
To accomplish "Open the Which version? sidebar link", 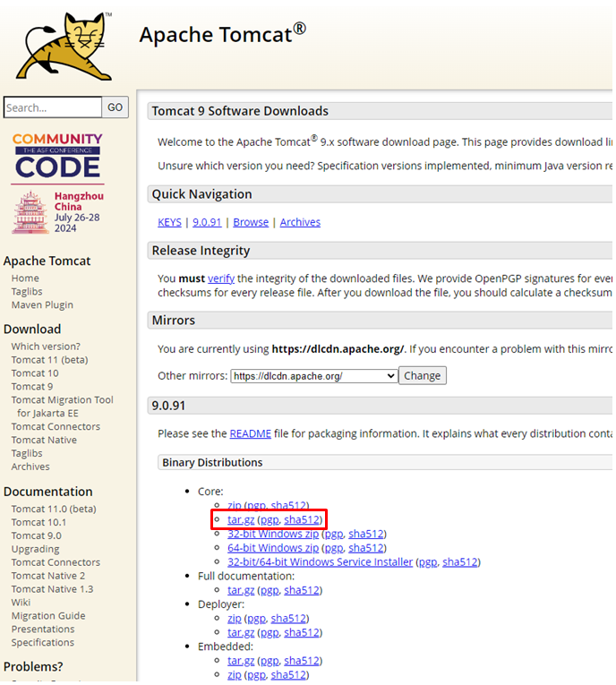I will point(46,347).
